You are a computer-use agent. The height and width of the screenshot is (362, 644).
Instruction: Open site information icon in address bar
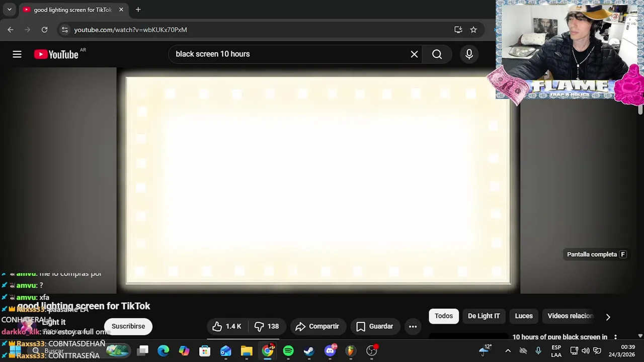[64, 30]
